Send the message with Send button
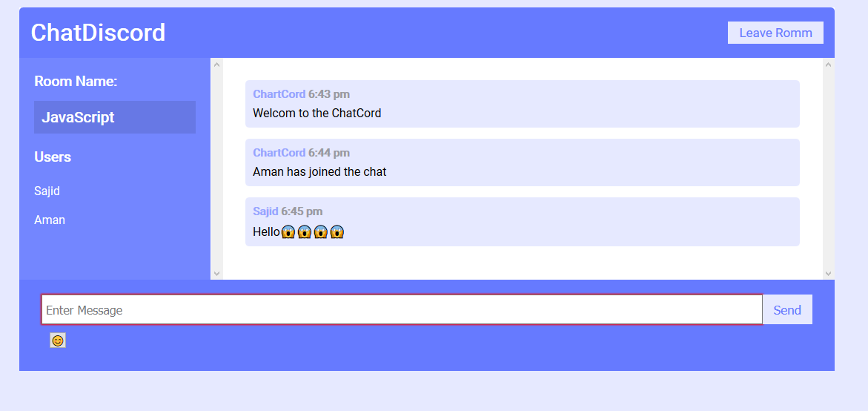This screenshot has height=411, width=868. tap(787, 309)
